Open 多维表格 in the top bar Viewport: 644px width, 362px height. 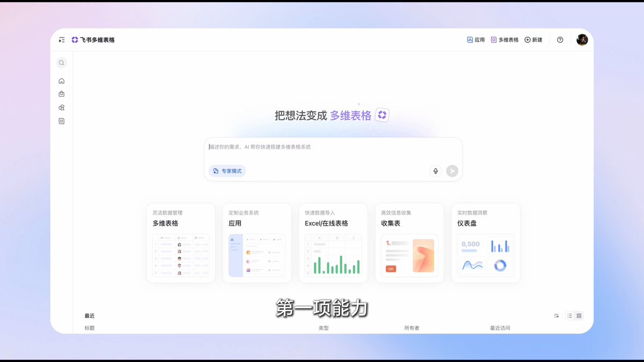[x=504, y=40]
